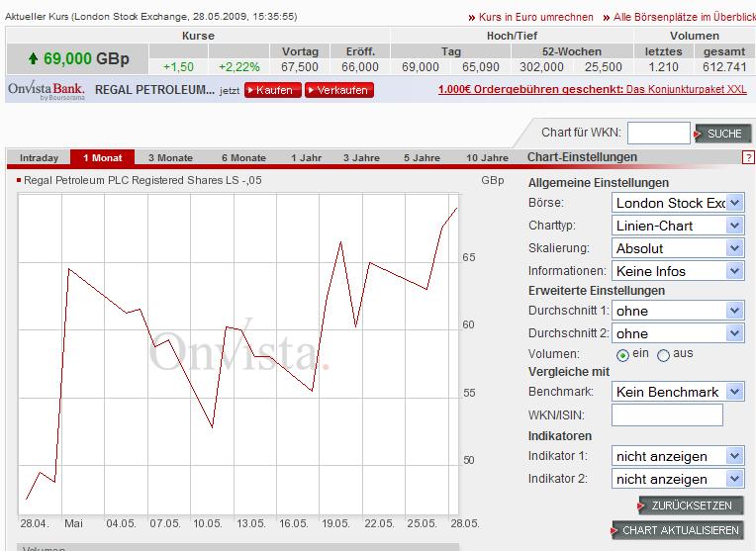
Task: Select the 1 Monat tab
Action: click(x=102, y=157)
